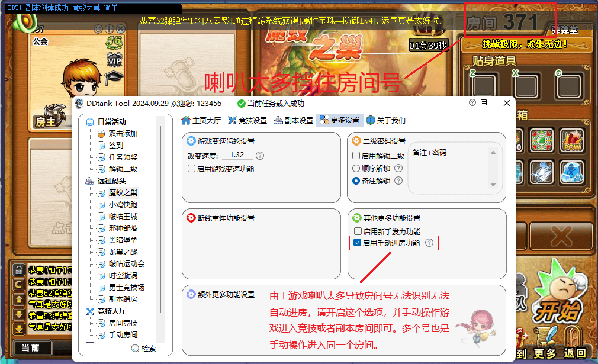
Task: Select the 顺序解锁 radio button
Action: click(355, 169)
